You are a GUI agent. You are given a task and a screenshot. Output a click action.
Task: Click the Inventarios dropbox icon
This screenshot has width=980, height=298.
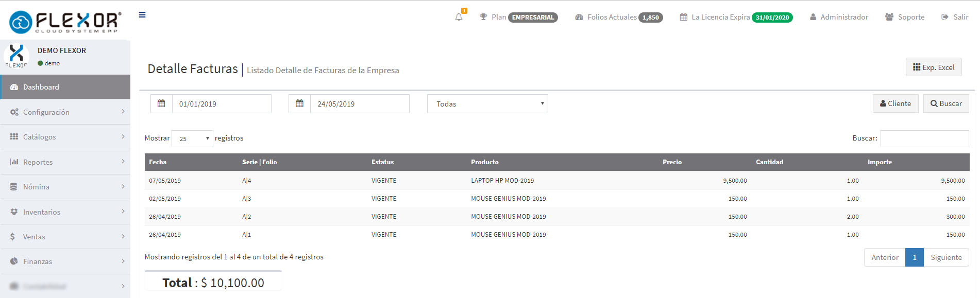pos(14,212)
